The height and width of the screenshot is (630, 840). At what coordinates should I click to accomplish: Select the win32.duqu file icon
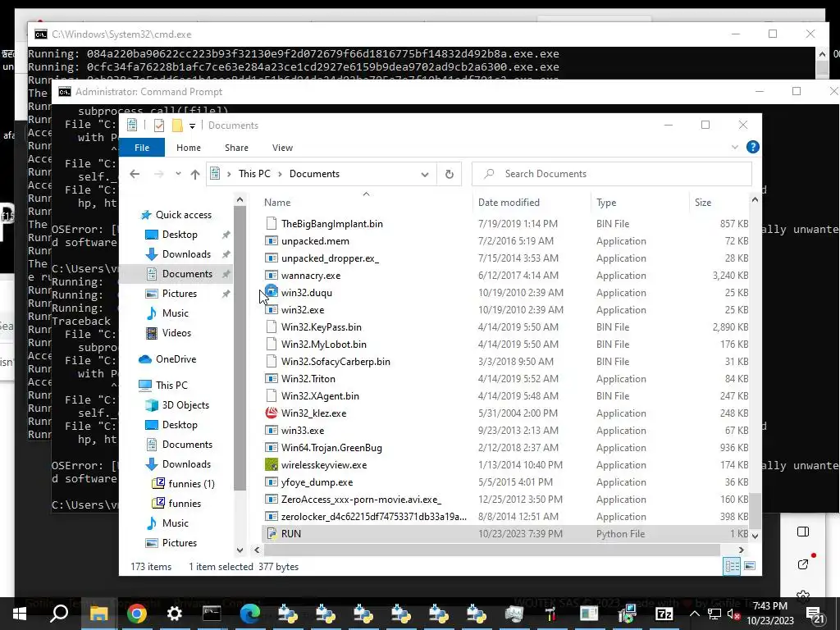click(x=272, y=292)
